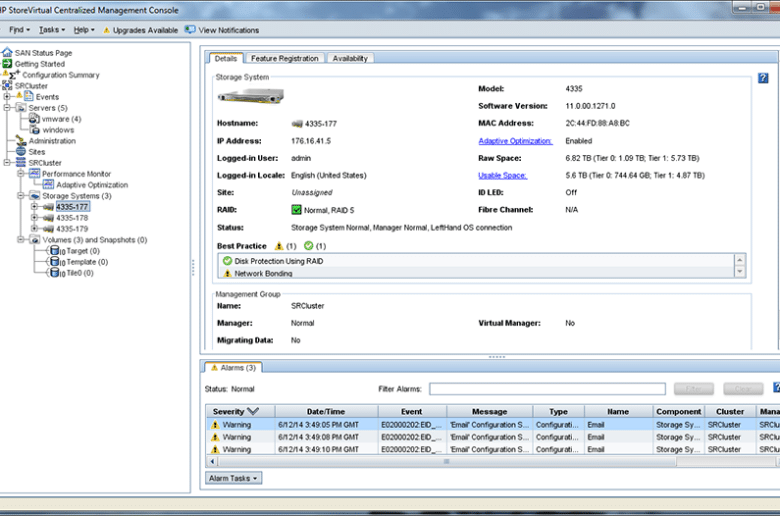Click the Servers (5) folder icon
Image resolution: width=780 pixels, height=516 pixels.
pos(21,107)
